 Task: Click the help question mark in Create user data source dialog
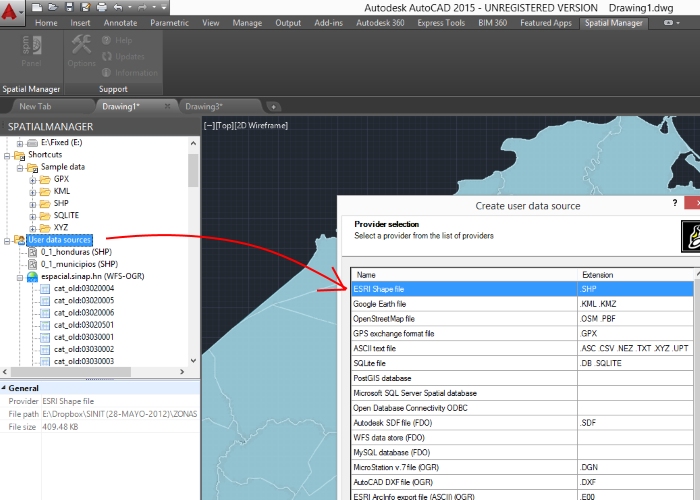point(675,203)
